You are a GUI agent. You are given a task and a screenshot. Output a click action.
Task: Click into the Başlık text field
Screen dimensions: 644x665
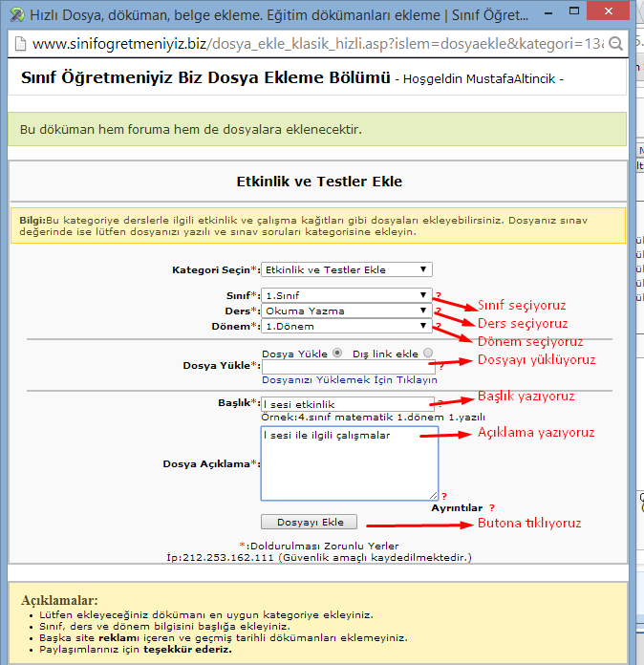pyautogui.click(x=347, y=404)
